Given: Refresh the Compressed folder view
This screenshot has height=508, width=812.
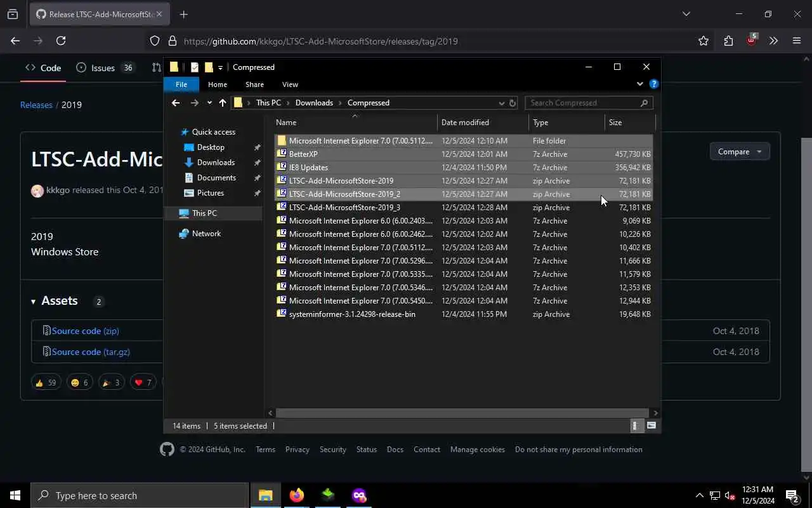Looking at the screenshot, I should click(x=513, y=103).
